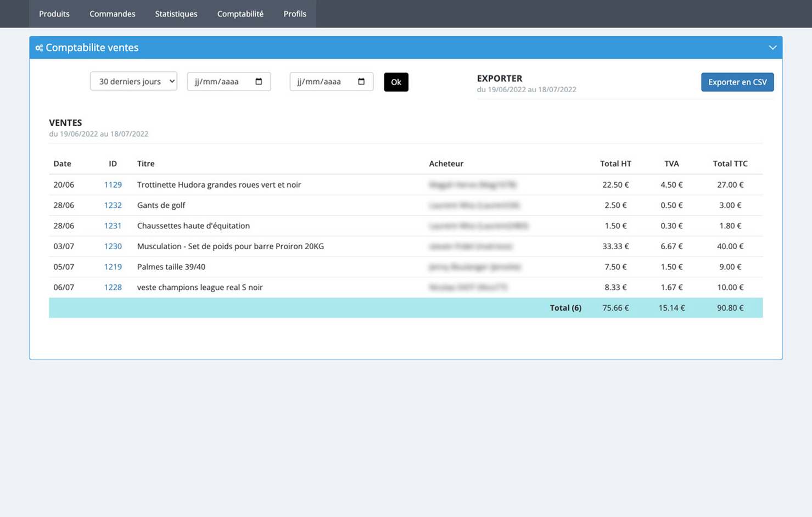Select the Comptabilité menu item

click(x=240, y=14)
